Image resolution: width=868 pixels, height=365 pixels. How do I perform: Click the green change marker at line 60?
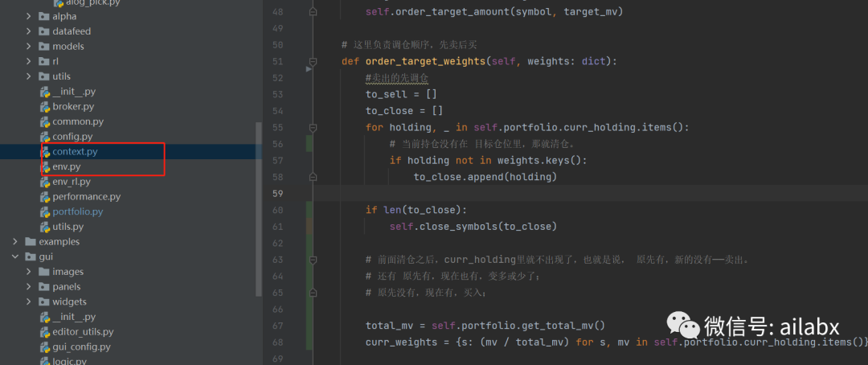click(x=309, y=210)
